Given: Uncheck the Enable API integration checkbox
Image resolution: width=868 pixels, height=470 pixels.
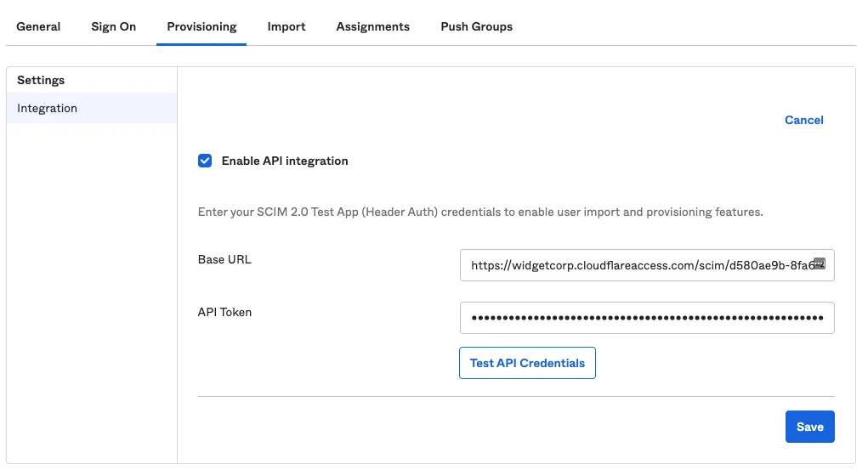Looking at the screenshot, I should pos(205,161).
